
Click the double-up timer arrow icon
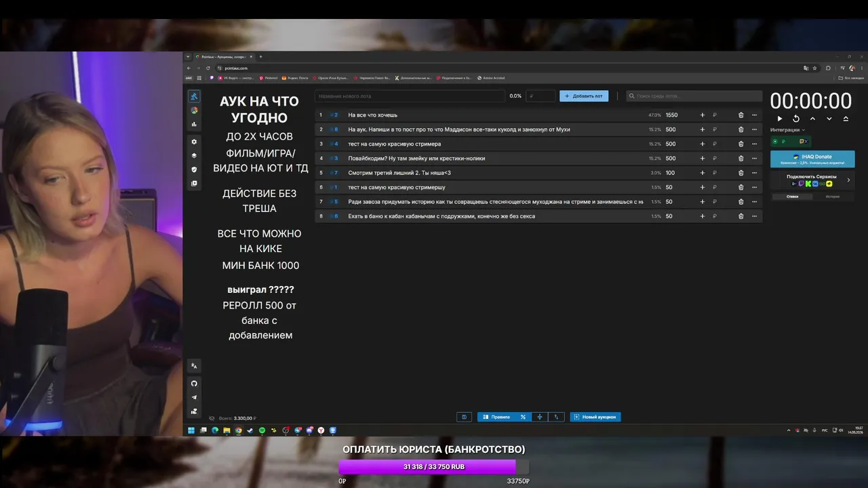(846, 119)
